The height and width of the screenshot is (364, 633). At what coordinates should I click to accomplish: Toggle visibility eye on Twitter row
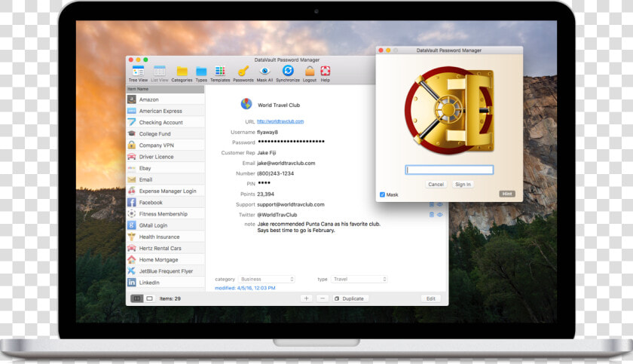click(440, 215)
